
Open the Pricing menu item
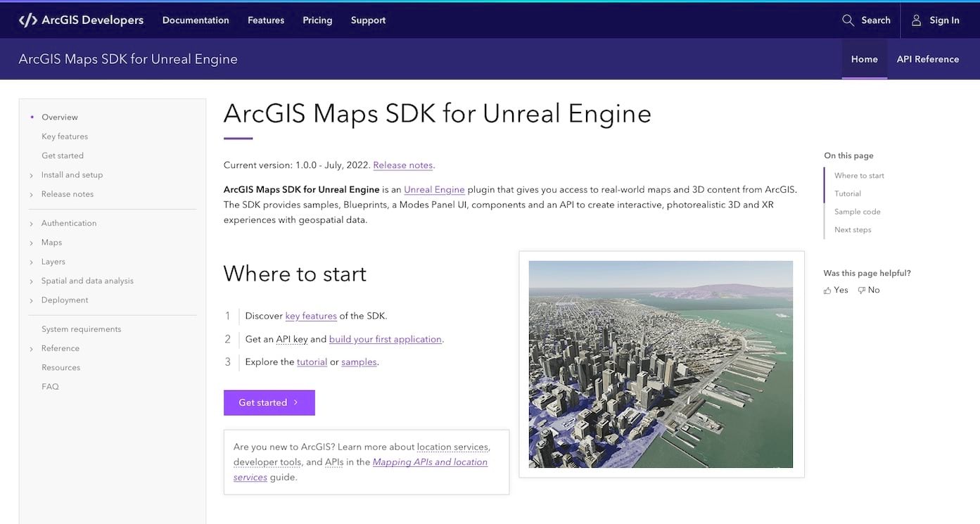[317, 20]
